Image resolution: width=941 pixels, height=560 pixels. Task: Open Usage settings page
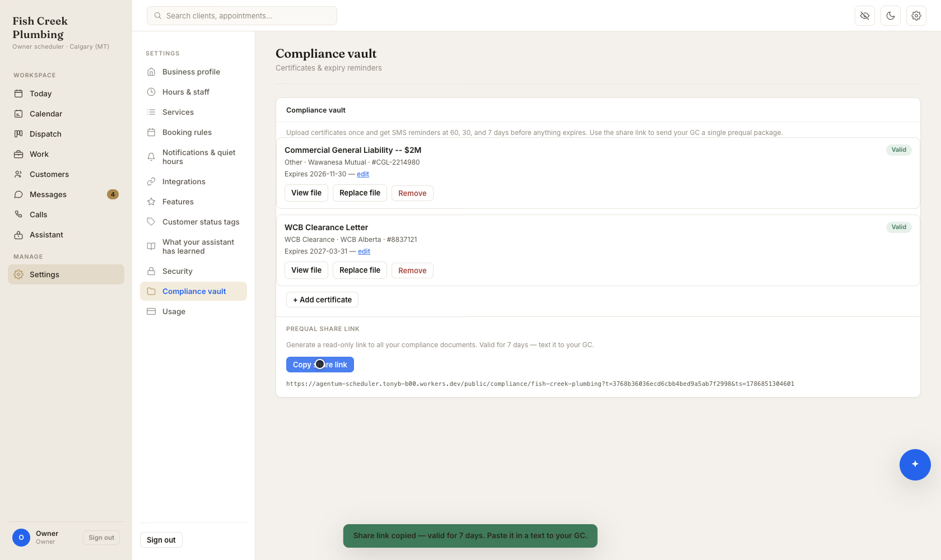(x=193, y=311)
